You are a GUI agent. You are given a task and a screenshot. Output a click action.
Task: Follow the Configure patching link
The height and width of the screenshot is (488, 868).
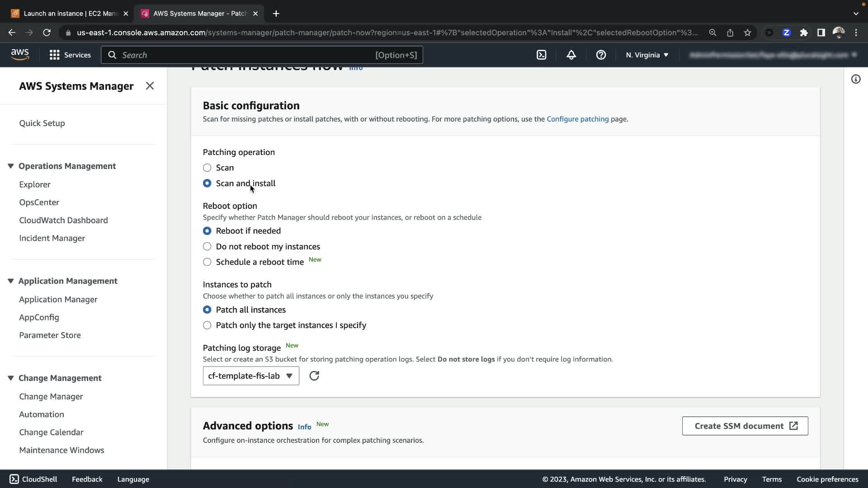point(577,119)
